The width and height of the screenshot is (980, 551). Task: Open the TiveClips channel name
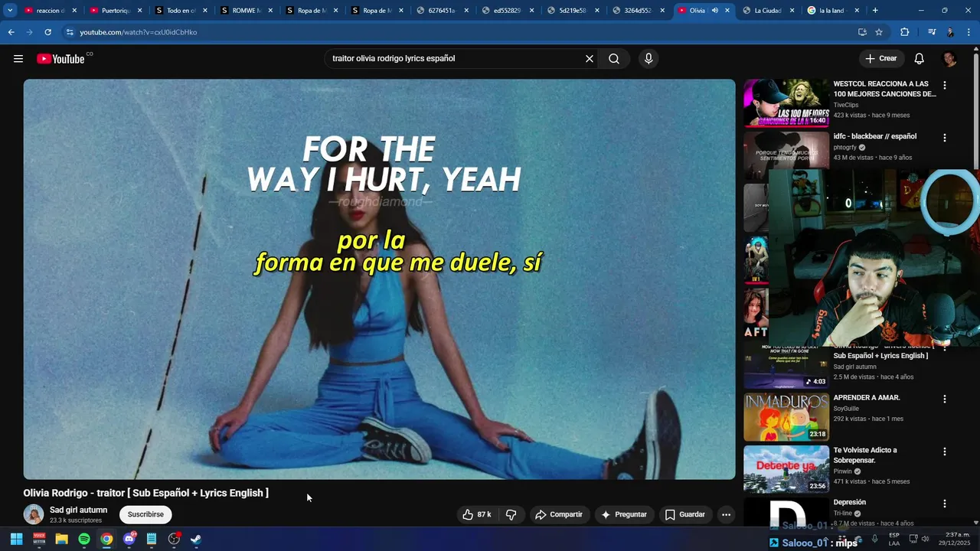coord(846,105)
